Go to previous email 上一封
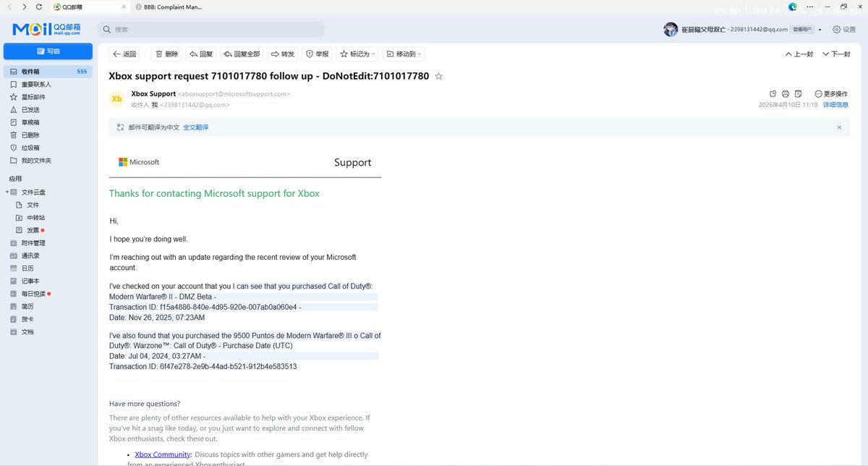Viewport: 868px width, 466px height. point(799,54)
